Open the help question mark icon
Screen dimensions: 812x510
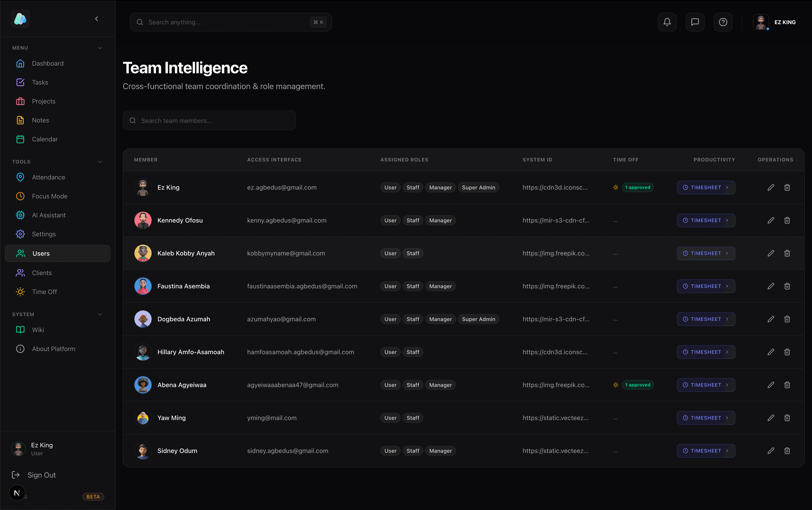[x=723, y=22]
